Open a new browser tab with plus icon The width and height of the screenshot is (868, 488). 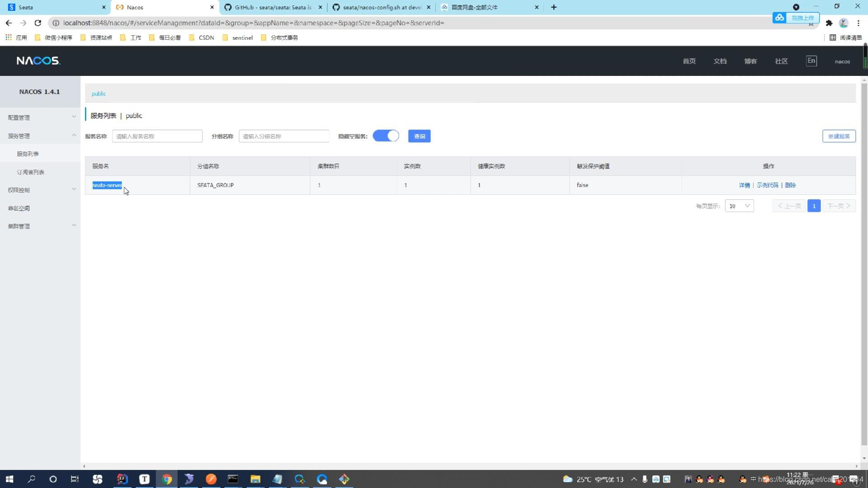[x=553, y=7]
